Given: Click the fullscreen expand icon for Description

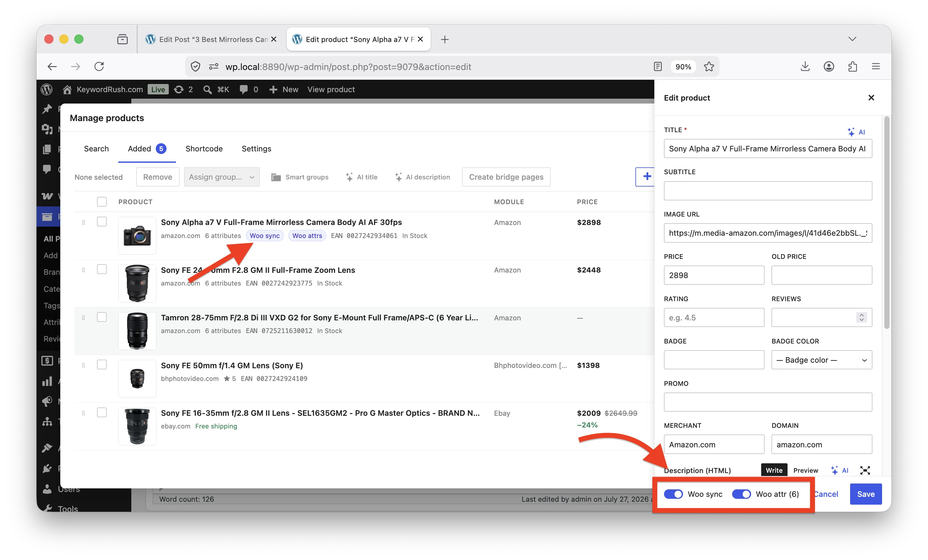Looking at the screenshot, I should click(x=865, y=470).
